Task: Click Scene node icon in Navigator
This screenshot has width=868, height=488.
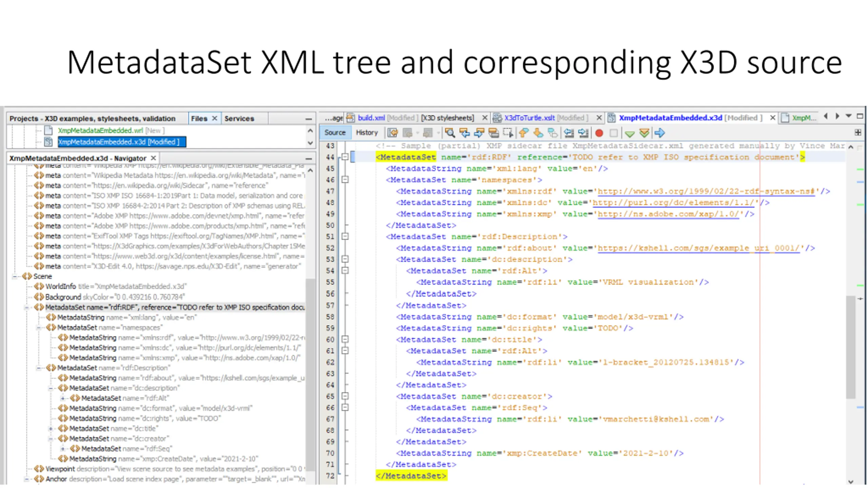Action: [x=27, y=276]
